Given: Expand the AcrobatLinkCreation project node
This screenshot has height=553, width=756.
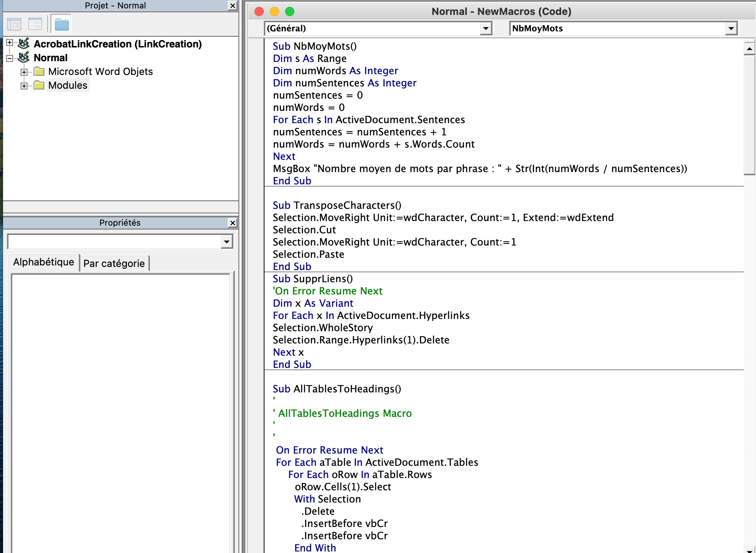Looking at the screenshot, I should coord(10,43).
